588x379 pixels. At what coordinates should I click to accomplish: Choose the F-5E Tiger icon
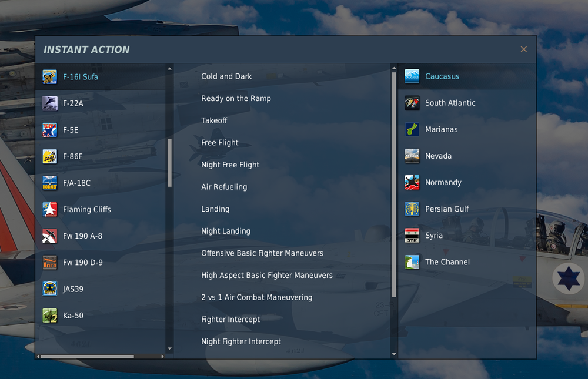[49, 130]
